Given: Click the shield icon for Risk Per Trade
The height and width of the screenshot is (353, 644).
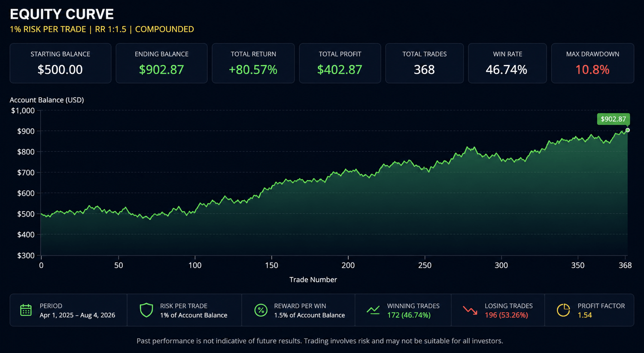Looking at the screenshot, I should tap(146, 310).
